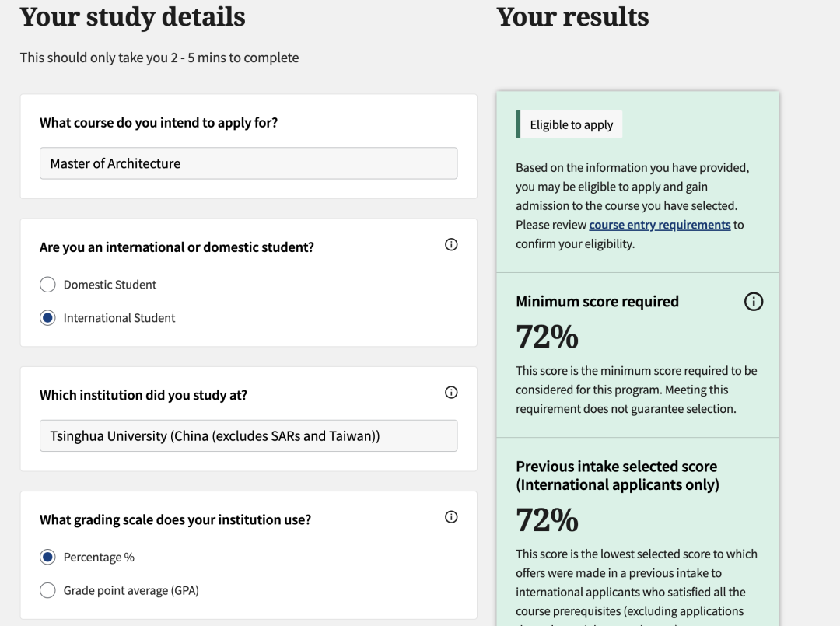Viewport: 840px width, 626px height.
Task: Show info about grading scale question
Action: coord(451,517)
